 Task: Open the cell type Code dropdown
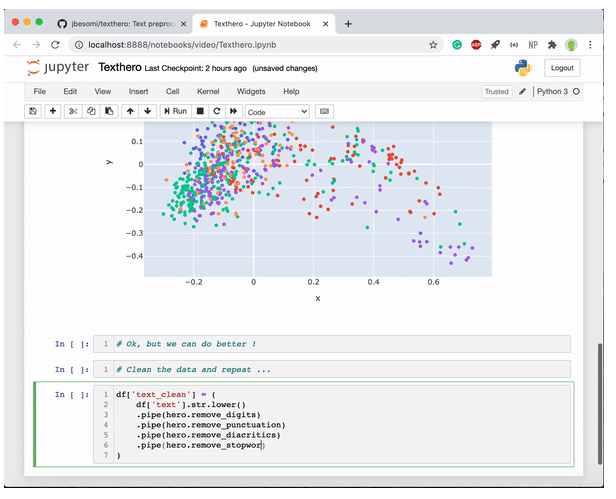277,112
